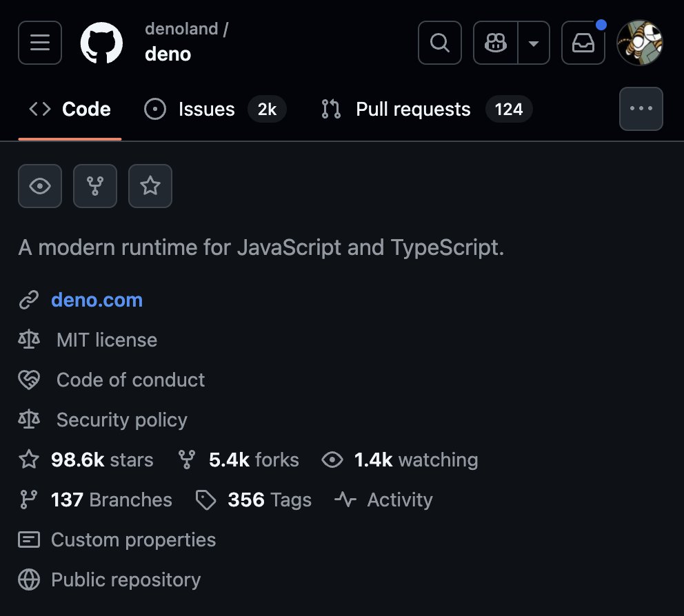Click the Public repository label
684x616 pixels.
(125, 579)
